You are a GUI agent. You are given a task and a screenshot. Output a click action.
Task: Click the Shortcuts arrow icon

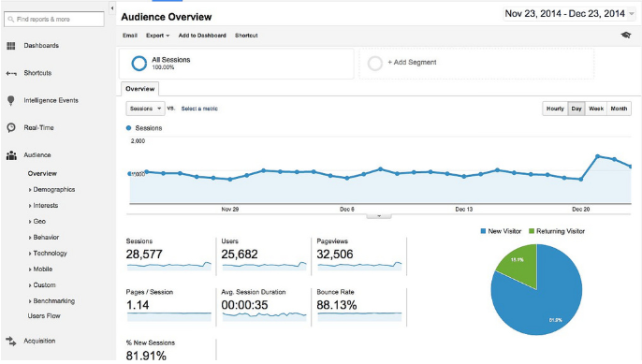pyautogui.click(x=11, y=73)
